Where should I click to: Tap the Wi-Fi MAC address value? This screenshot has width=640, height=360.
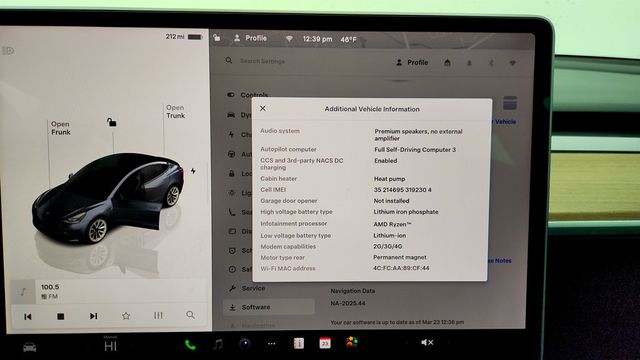(x=401, y=268)
